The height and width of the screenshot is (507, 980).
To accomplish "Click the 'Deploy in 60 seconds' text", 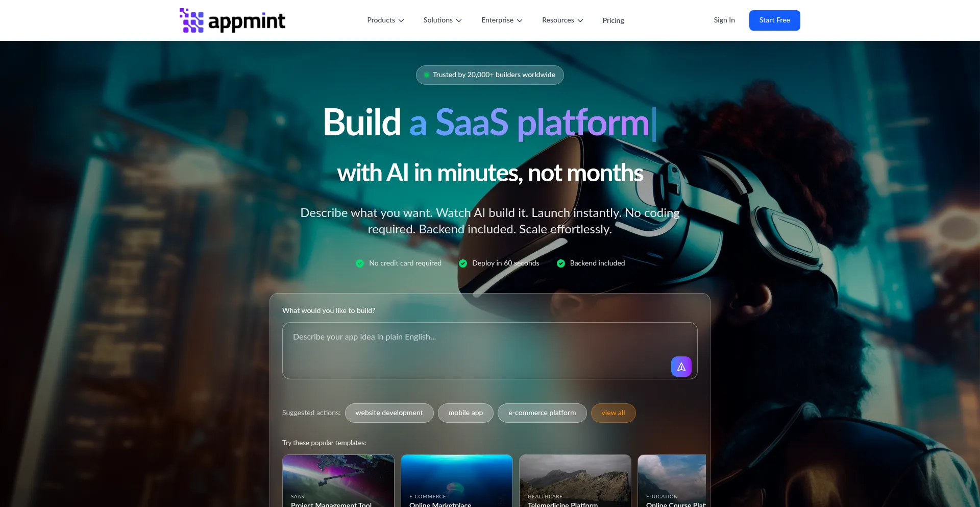I will [505, 263].
